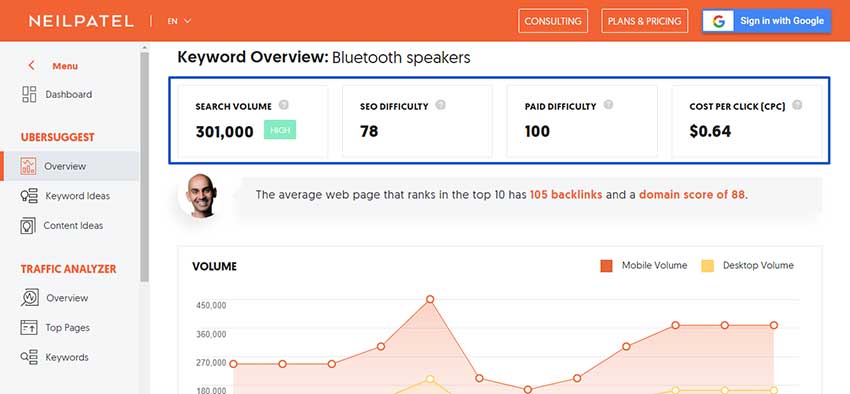Click the help icon beside Cost Per Click
This screenshot has width=850, height=394.
point(796,105)
